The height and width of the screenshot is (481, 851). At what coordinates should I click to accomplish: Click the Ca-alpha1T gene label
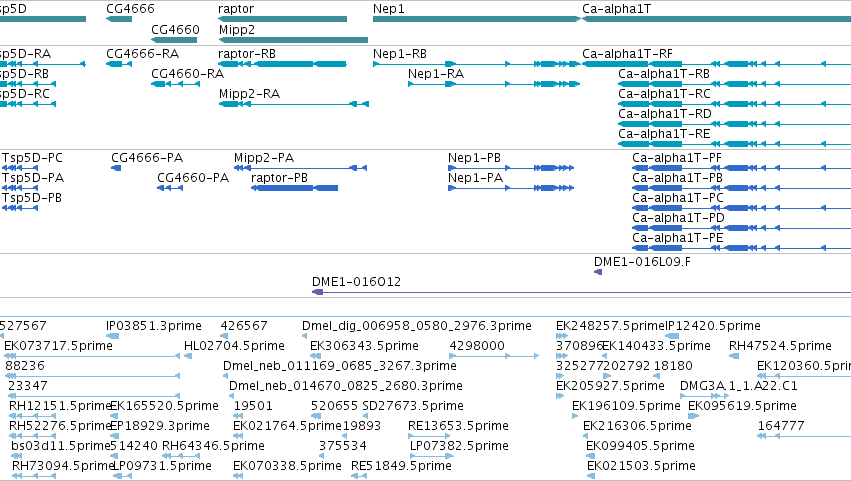617,9
